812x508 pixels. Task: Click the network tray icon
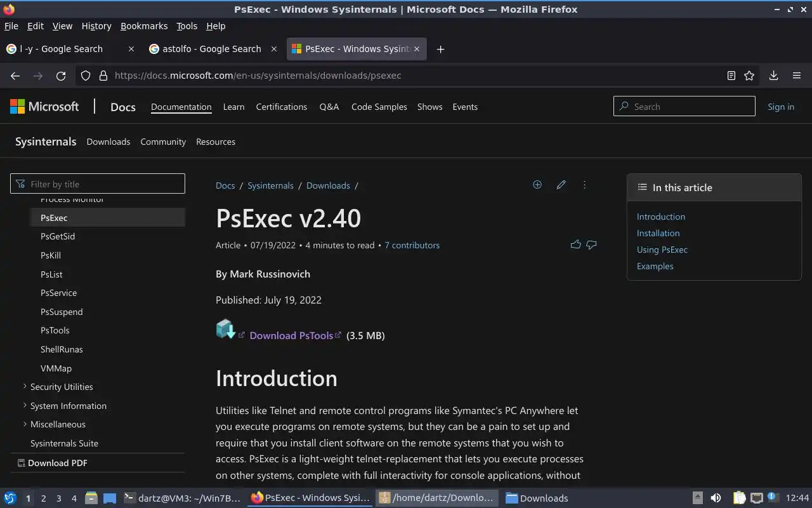click(x=756, y=498)
